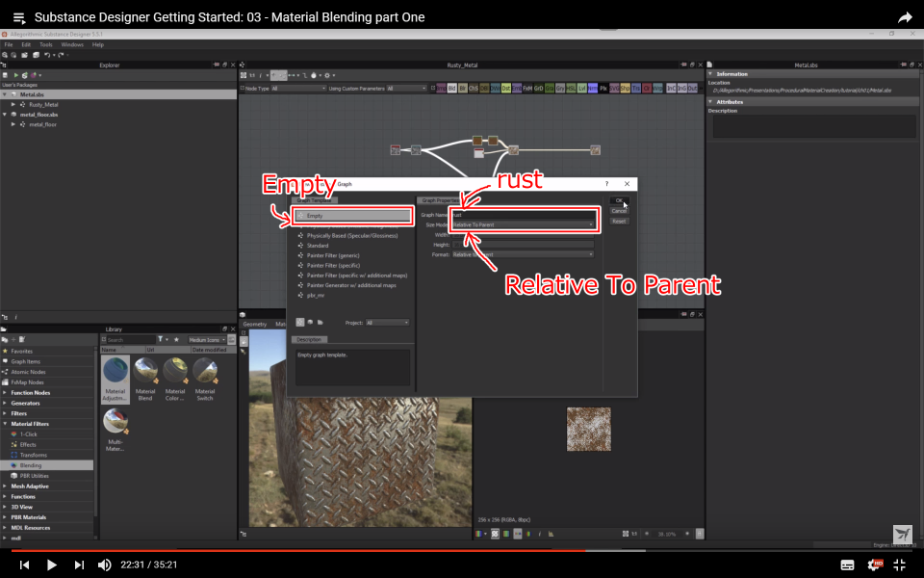Click the Graph Name input field
This screenshot has height=578, width=924.
524,215
